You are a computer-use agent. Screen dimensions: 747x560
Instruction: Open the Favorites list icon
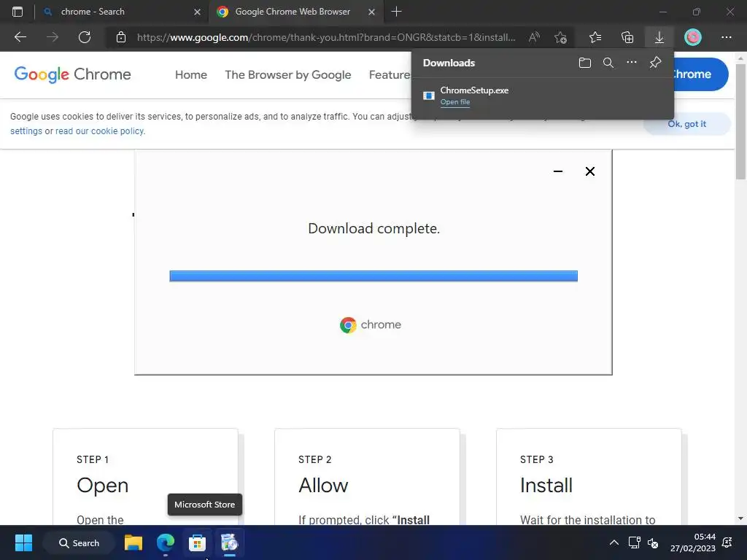click(x=595, y=37)
